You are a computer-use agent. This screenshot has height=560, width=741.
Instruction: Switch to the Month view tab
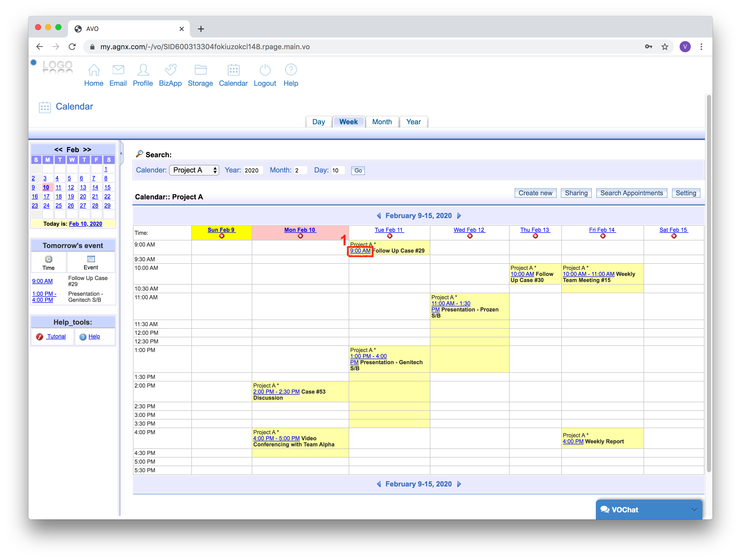[x=382, y=122]
